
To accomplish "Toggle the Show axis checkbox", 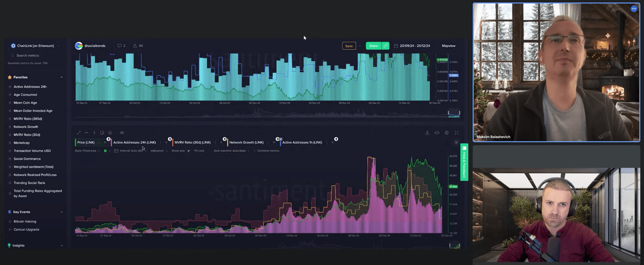I will (x=188, y=151).
